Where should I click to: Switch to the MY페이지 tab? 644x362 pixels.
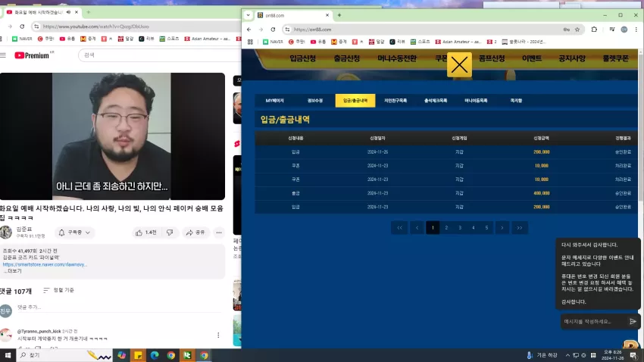[x=275, y=101]
